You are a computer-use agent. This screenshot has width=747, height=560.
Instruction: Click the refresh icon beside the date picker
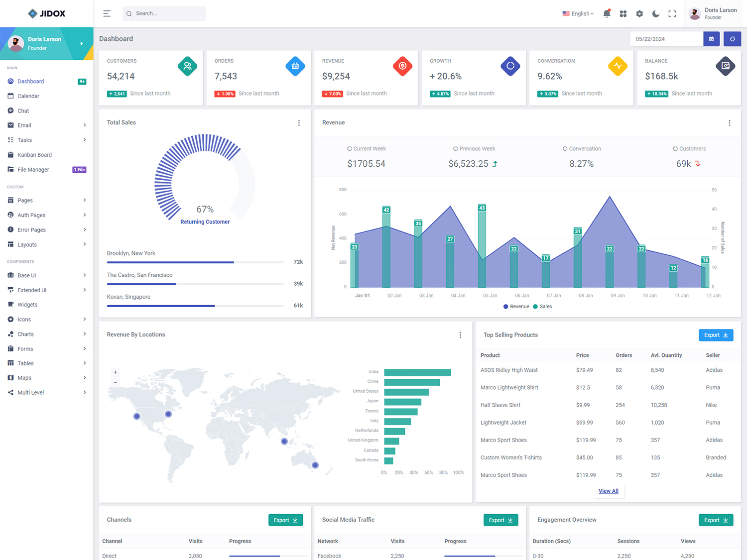732,38
